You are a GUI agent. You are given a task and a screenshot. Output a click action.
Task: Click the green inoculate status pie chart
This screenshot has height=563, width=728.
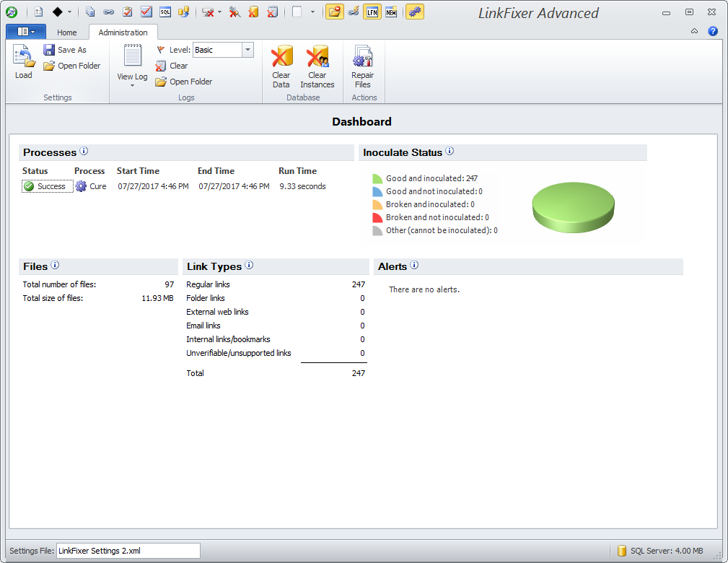(x=573, y=207)
